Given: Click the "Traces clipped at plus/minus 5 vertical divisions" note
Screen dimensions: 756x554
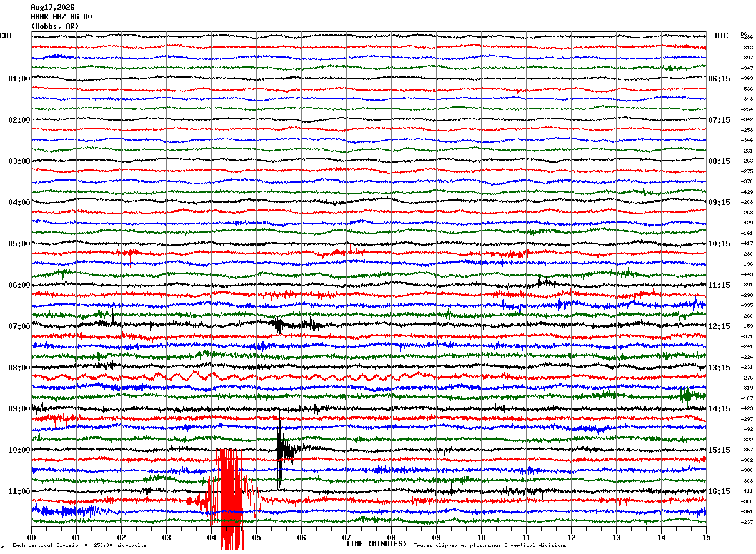Looking at the screenshot, I should pos(490,546).
